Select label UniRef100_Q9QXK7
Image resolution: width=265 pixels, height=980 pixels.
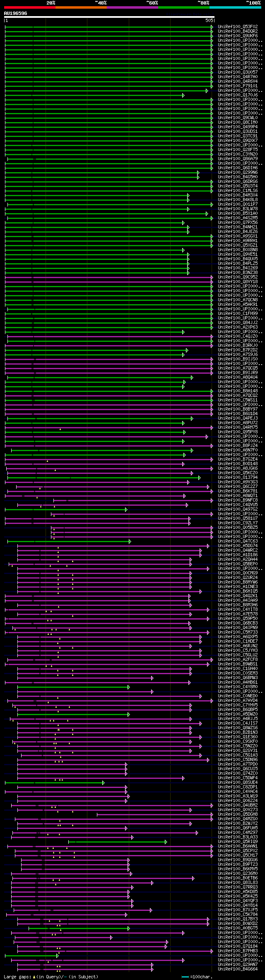(238, 141)
